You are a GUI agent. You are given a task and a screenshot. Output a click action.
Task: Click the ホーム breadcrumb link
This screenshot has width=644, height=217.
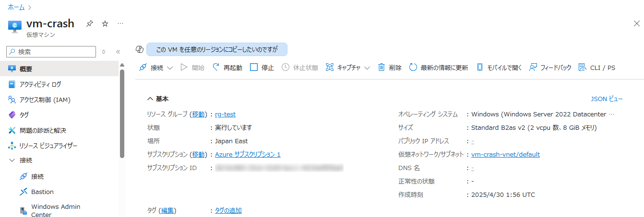[16, 7]
